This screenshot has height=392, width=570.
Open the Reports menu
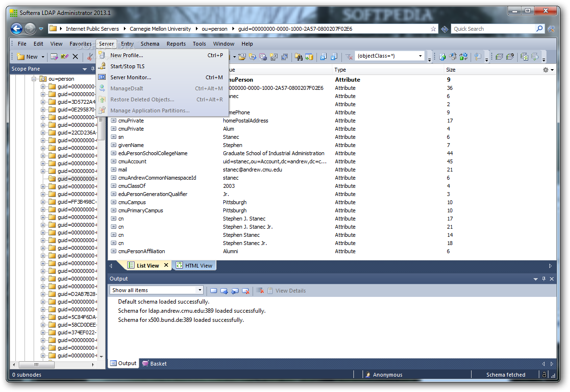click(176, 44)
